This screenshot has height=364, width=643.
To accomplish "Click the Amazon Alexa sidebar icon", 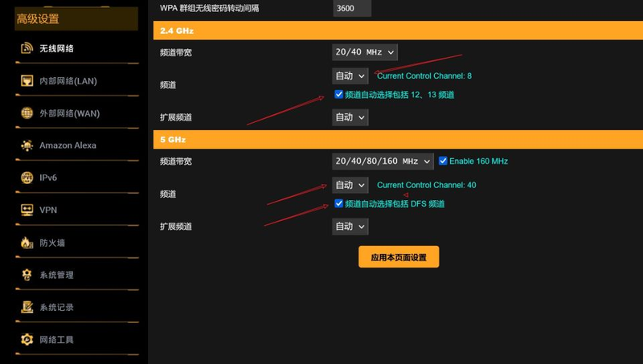I will [x=27, y=145].
